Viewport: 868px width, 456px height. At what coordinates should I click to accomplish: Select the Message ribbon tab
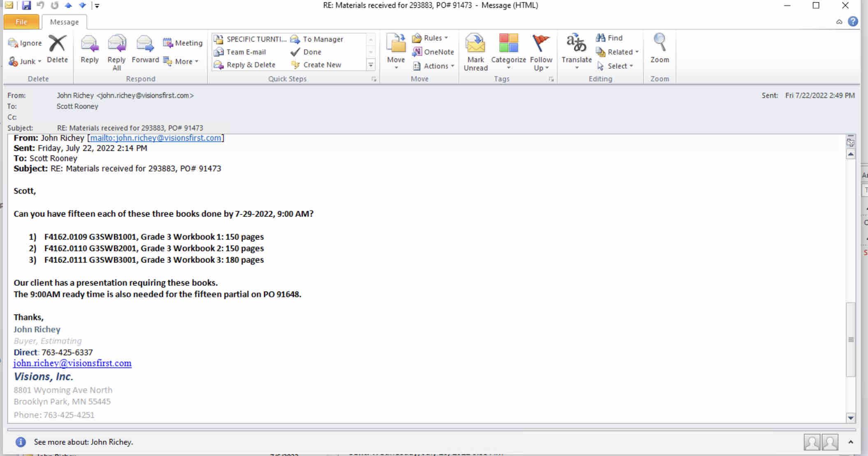pyautogui.click(x=64, y=22)
